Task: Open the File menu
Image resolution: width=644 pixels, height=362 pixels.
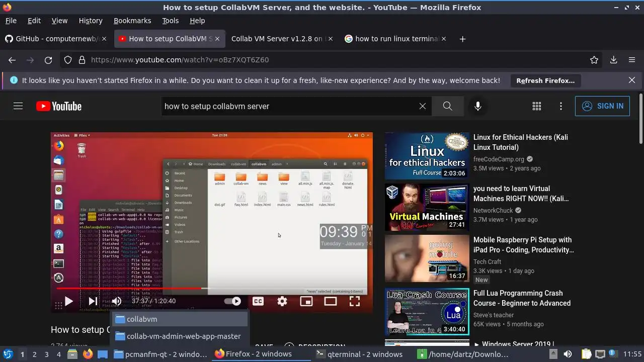Action: pyautogui.click(x=11, y=21)
